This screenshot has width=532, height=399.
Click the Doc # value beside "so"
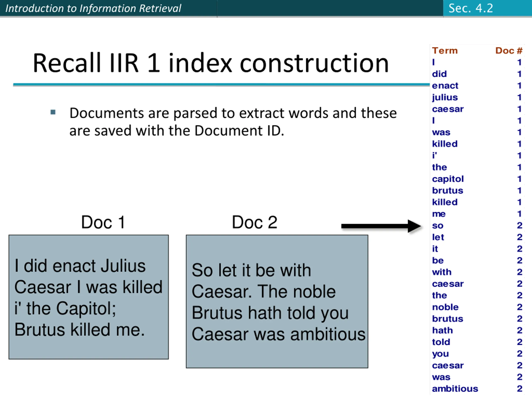pyautogui.click(x=520, y=225)
